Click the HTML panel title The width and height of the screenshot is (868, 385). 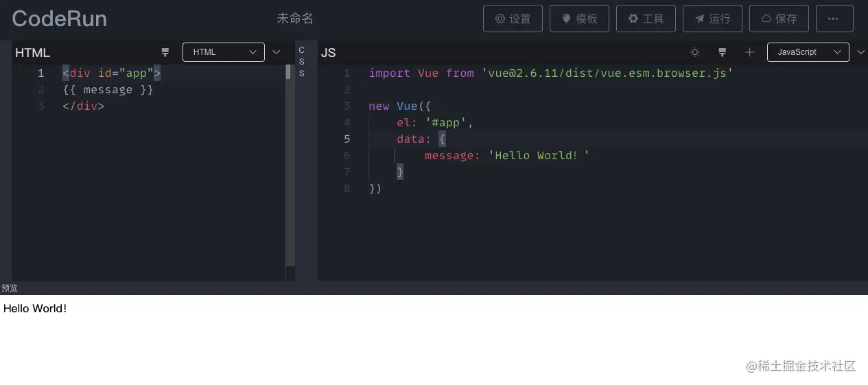coord(32,53)
